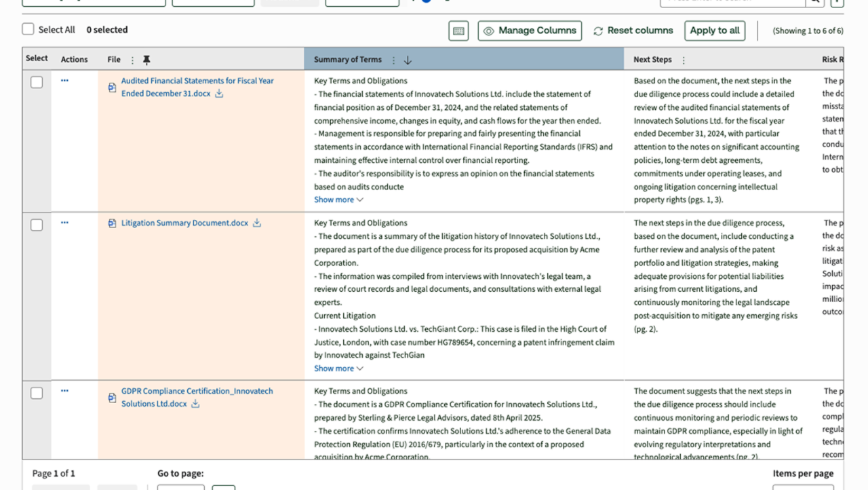Open Next Steps column options menu
Screen dimensions: 868x490
click(x=684, y=60)
